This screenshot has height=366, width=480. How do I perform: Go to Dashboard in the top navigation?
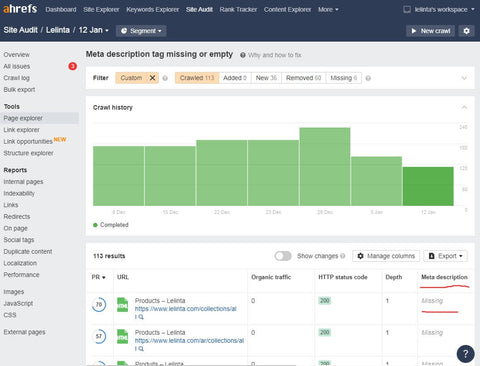point(61,10)
